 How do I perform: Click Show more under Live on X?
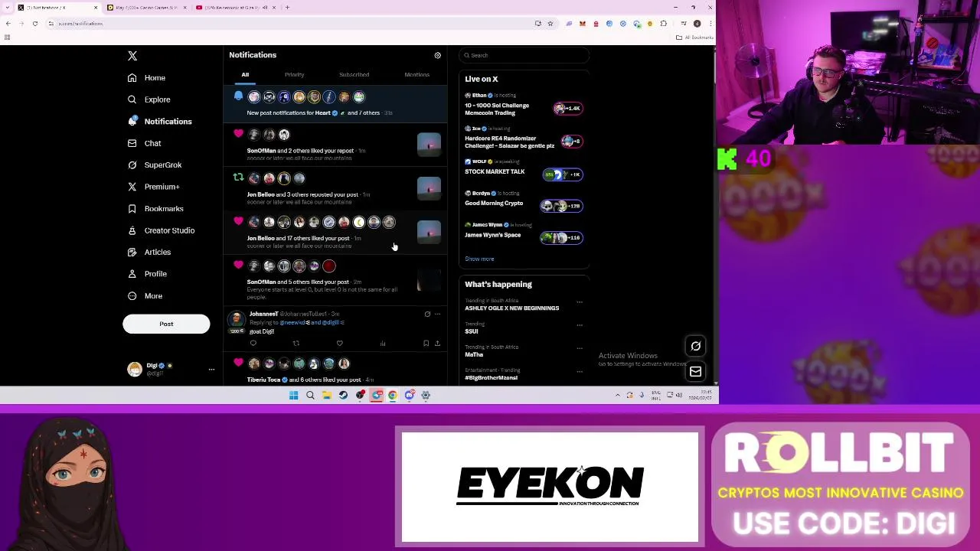[479, 259]
